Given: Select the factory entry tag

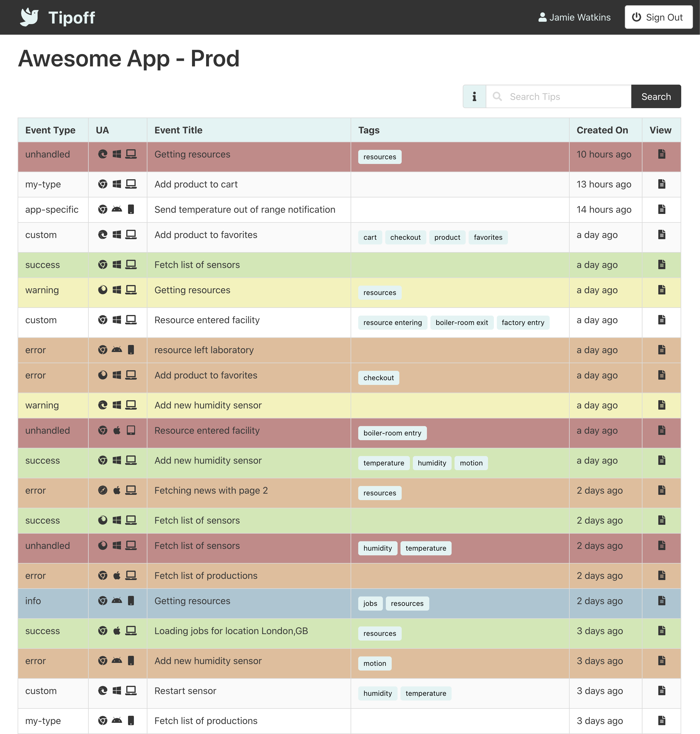Looking at the screenshot, I should point(523,323).
